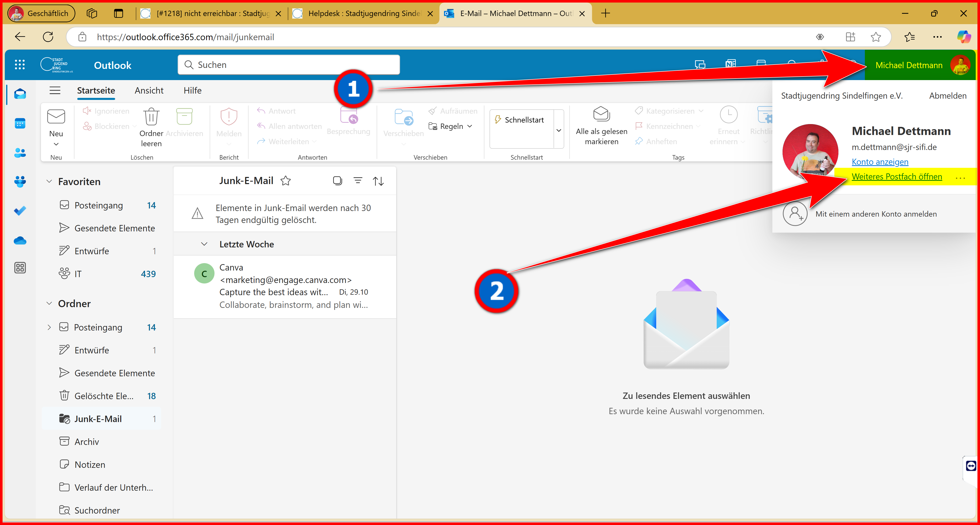Click the Weiteres Postfach öffnen link

[897, 176]
